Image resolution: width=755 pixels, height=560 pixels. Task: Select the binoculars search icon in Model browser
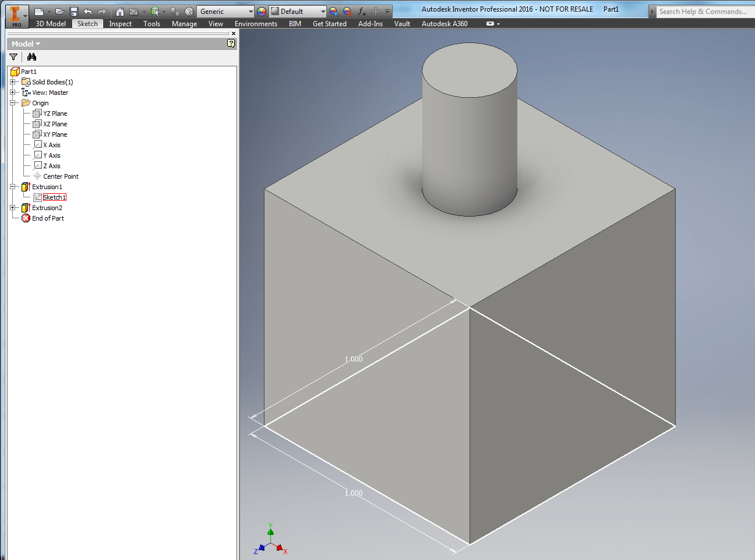[32, 57]
